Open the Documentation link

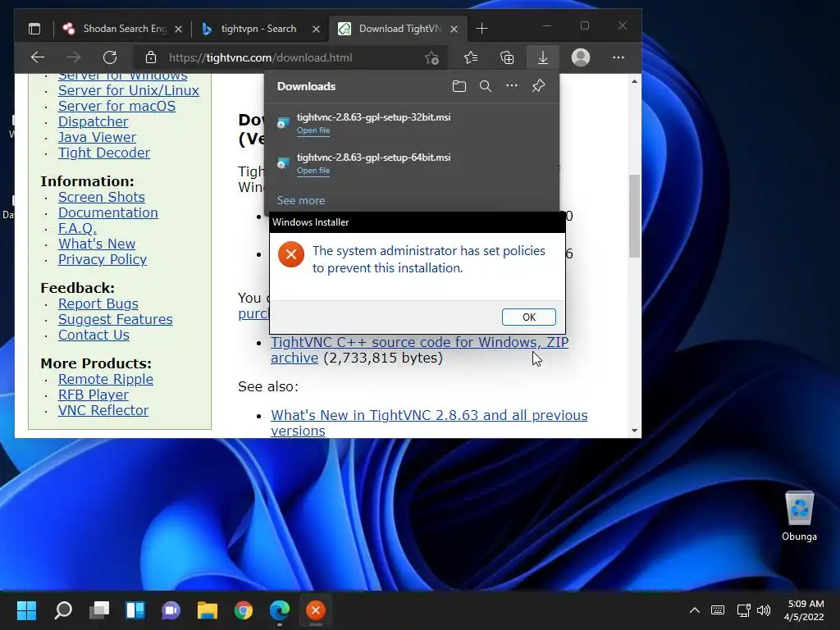pos(107,212)
